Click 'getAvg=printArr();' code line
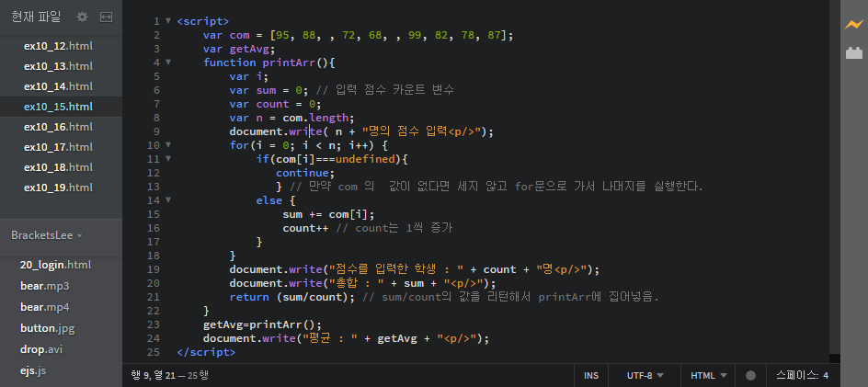This screenshot has height=387, width=868. coord(262,324)
